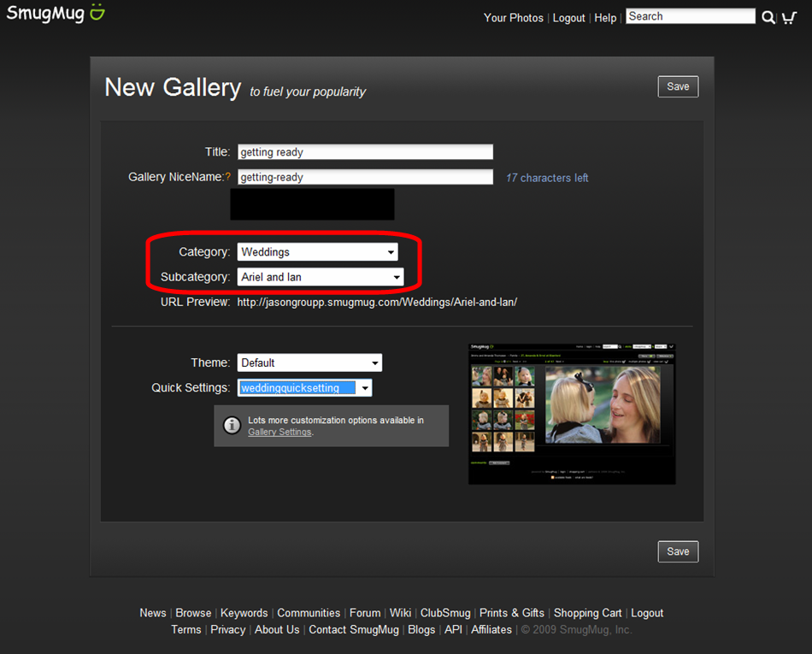The height and width of the screenshot is (654, 812).
Task: Open Help in the top navigation
Action: [605, 18]
